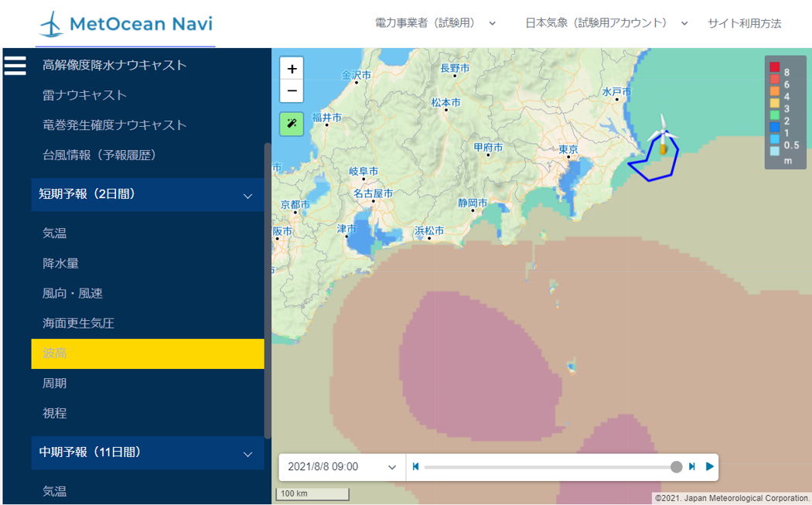
Task: Step to the next time frame
Action: click(x=692, y=466)
